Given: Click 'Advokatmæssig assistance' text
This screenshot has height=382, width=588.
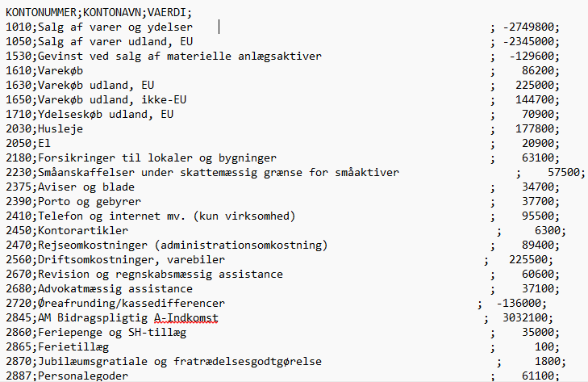Looking at the screenshot, I should click(x=115, y=289).
